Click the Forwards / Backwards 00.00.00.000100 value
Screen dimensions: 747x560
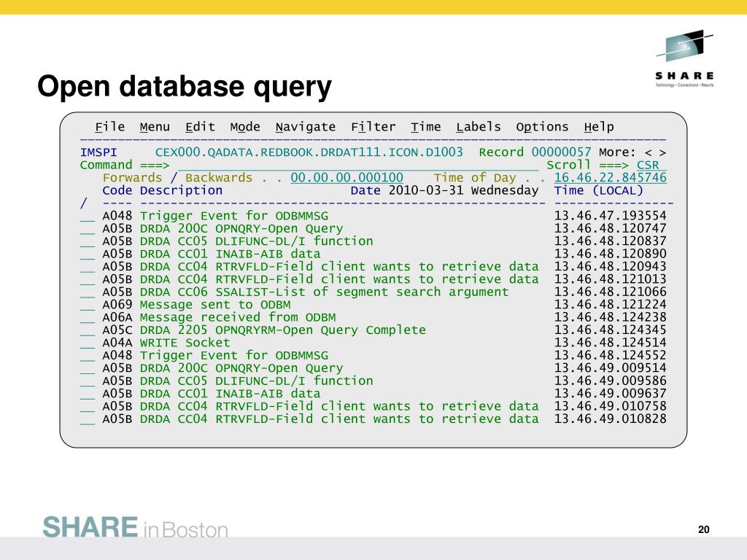[x=347, y=178]
